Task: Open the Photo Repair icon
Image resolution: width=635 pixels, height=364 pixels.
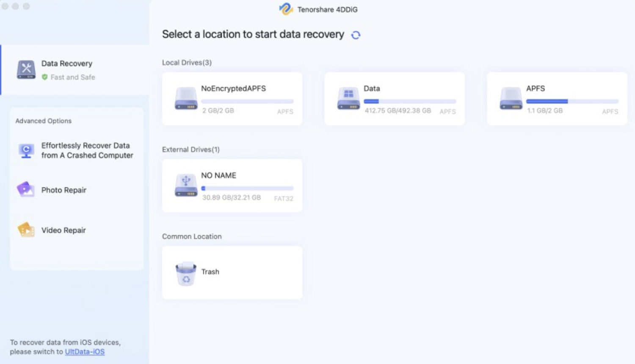Action: (x=25, y=190)
